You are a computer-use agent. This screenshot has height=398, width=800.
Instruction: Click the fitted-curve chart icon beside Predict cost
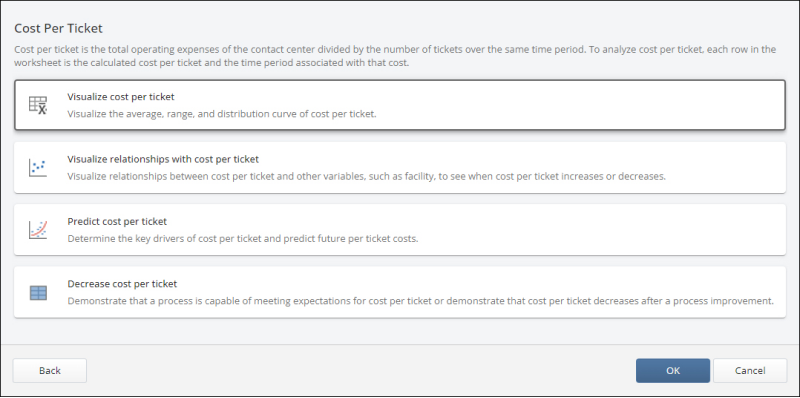click(38, 230)
